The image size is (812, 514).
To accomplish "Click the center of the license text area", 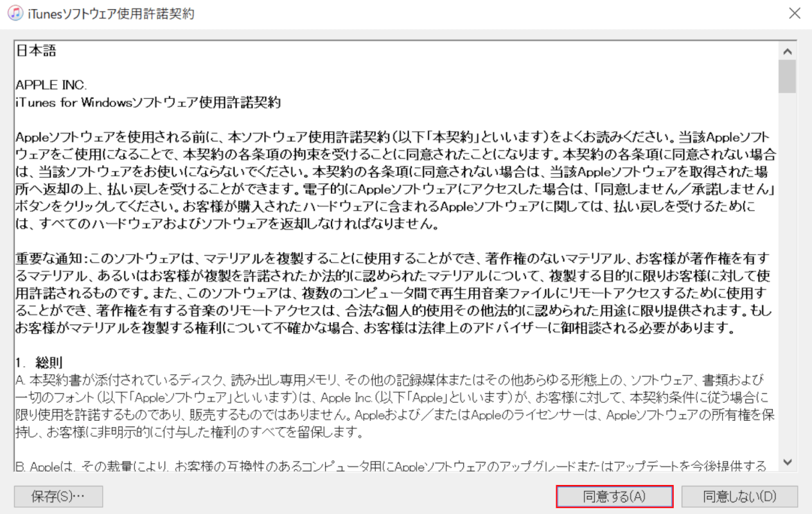I will pyautogui.click(x=398, y=257).
